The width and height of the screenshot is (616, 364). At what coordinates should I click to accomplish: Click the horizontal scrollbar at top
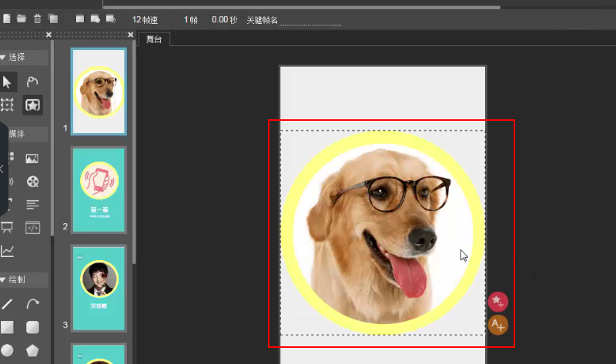point(302,7)
